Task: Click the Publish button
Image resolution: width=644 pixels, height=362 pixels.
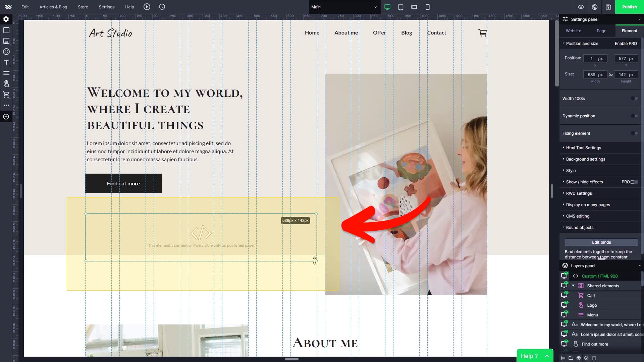Action: (630, 7)
